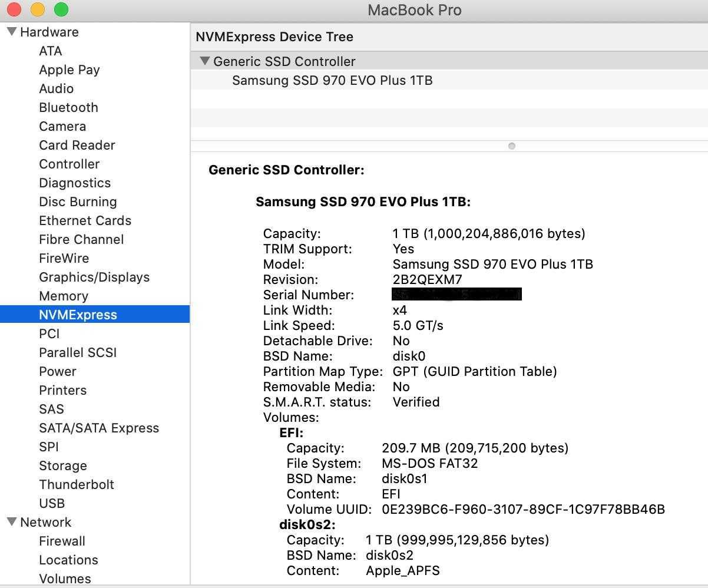Select Audio in the Hardware list

57,88
